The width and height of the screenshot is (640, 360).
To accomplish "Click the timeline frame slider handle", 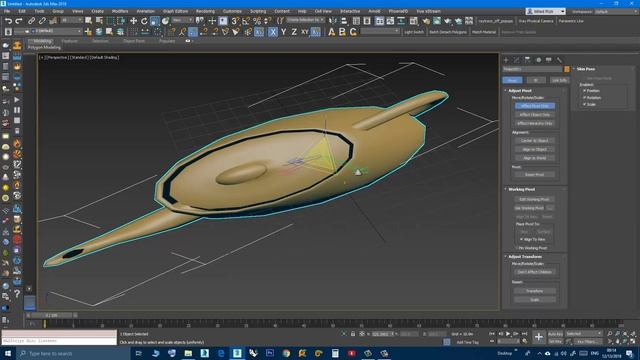I will click(x=51, y=315).
